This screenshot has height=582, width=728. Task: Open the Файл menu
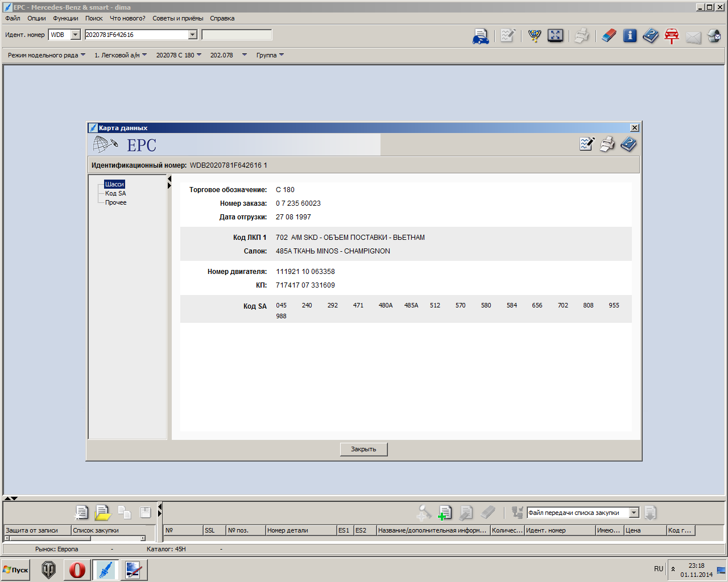(x=13, y=18)
